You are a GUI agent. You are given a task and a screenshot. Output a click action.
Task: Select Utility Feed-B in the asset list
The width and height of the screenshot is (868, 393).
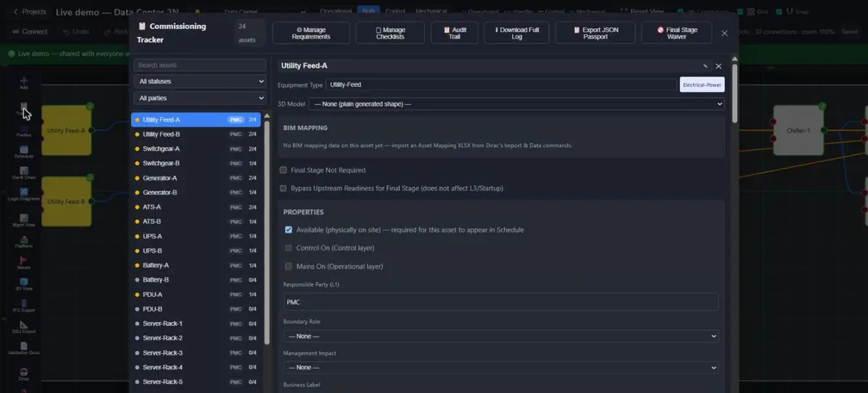(196, 134)
